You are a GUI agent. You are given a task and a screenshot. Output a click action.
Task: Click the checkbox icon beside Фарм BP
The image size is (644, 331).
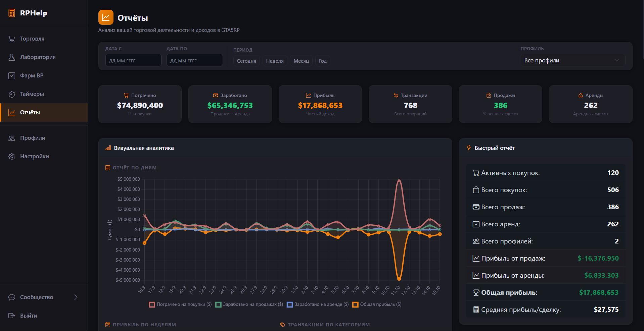(12, 76)
